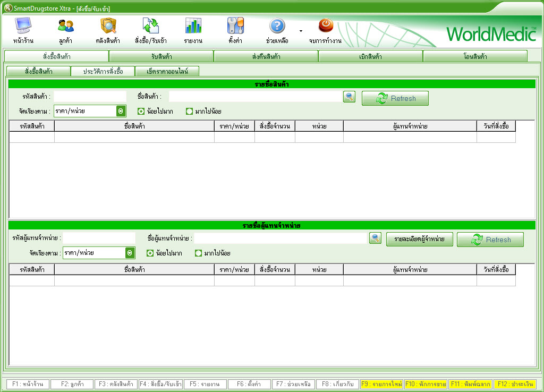Image resolution: width=544 pixels, height=392 pixels.
Task: Open the dropdown arrow next to ช่วยเหลือ
Action: coord(301,31)
